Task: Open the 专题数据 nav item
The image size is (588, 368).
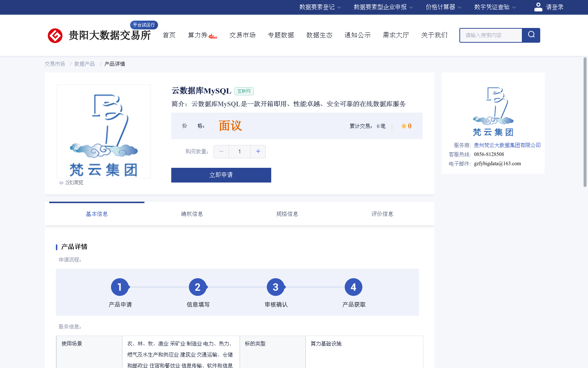Action: coord(281,35)
